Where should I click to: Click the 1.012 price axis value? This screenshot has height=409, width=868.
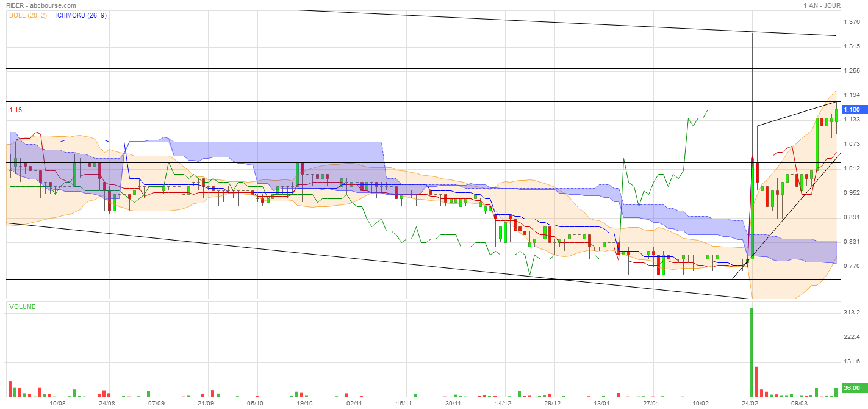coord(851,168)
